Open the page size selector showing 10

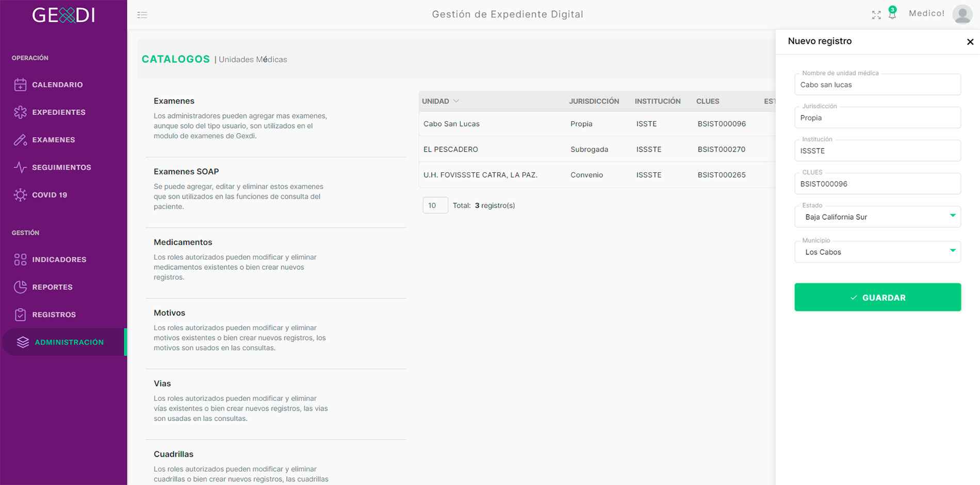(x=435, y=205)
